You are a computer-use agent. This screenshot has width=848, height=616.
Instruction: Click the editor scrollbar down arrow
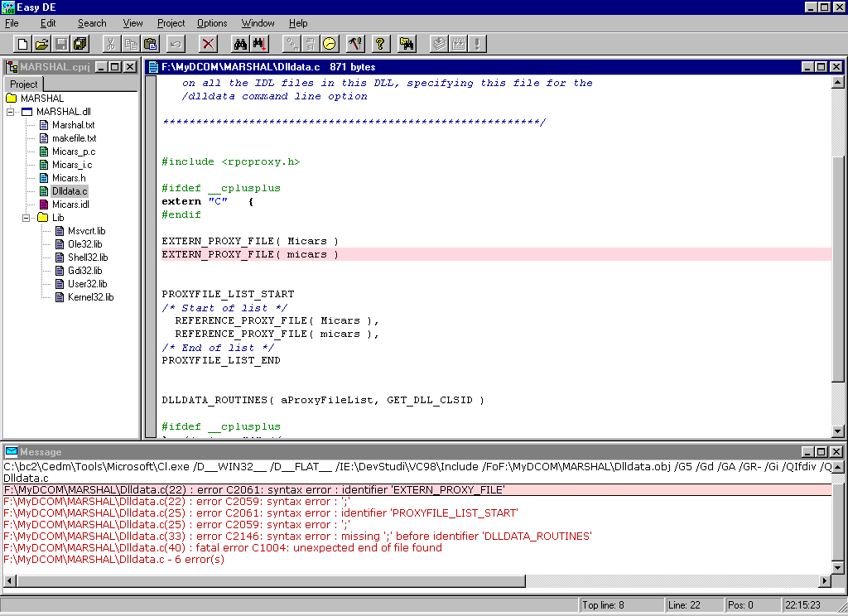coord(838,431)
